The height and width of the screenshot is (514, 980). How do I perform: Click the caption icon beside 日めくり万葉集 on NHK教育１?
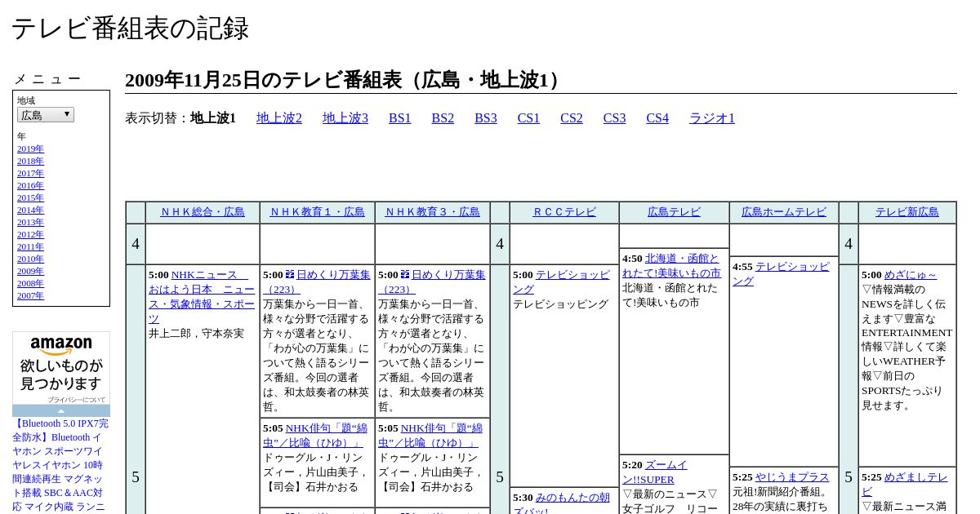290,275
